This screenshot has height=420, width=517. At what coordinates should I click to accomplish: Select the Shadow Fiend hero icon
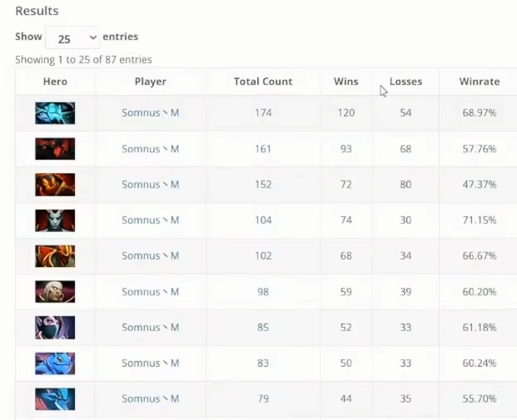click(55, 149)
